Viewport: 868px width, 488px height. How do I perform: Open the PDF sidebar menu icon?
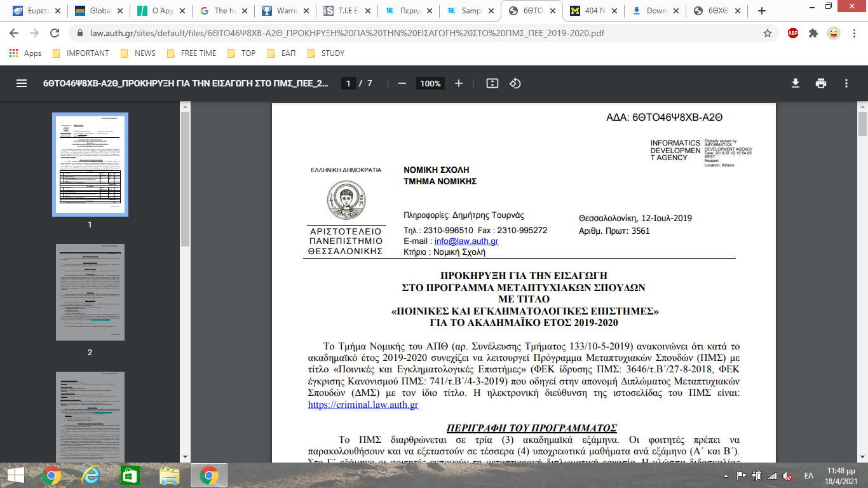click(22, 83)
